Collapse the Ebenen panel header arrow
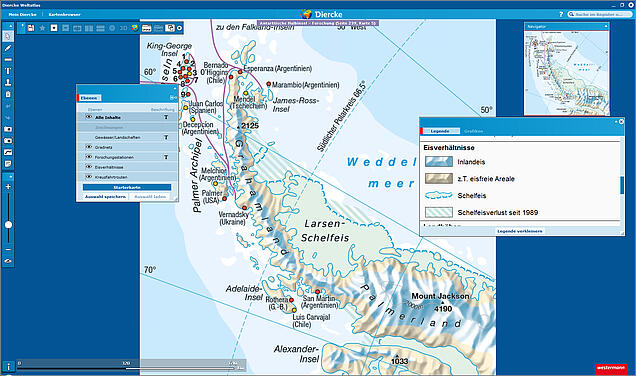This screenshot has width=636, height=376. pos(175,88)
